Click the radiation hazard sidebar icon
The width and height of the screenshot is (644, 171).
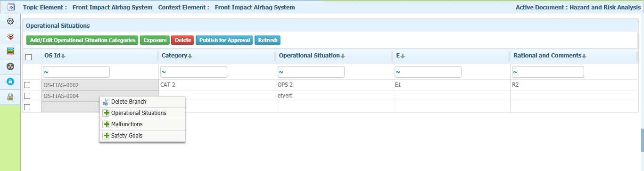(x=10, y=66)
